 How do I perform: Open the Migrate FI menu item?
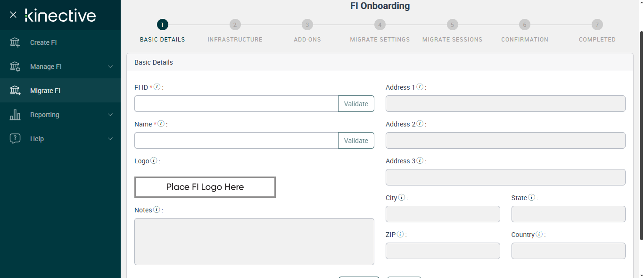[x=45, y=91]
